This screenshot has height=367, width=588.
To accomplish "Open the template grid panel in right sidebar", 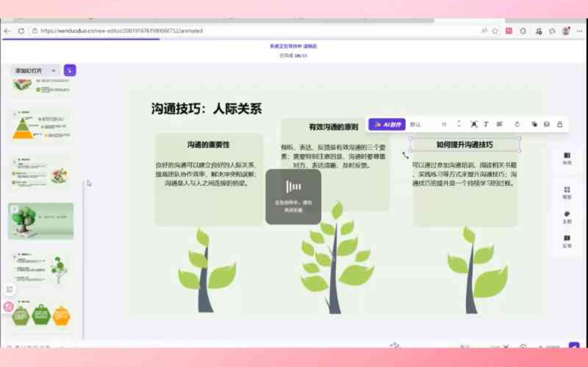I will 567,193.
